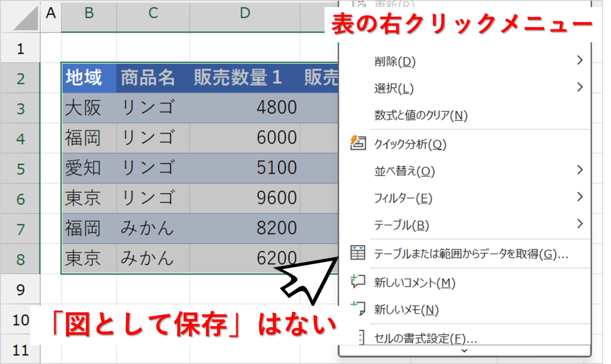The image size is (611, 364).
Task: Select column D header
Action: point(245,13)
